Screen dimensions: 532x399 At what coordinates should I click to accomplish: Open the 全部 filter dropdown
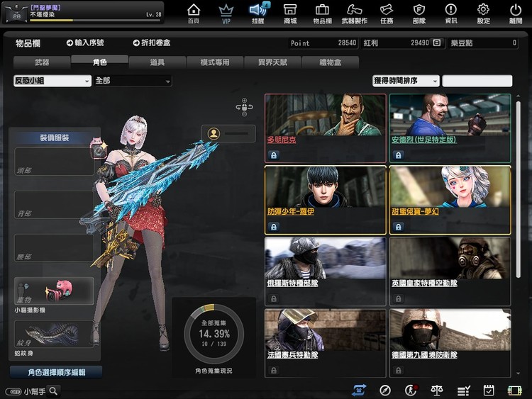133,81
